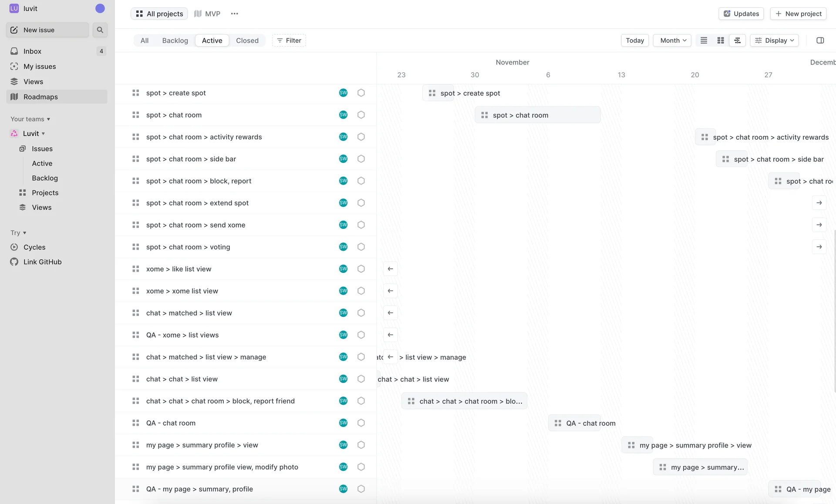The width and height of the screenshot is (836, 504).
Task: Open the Display options dropdown
Action: click(775, 40)
